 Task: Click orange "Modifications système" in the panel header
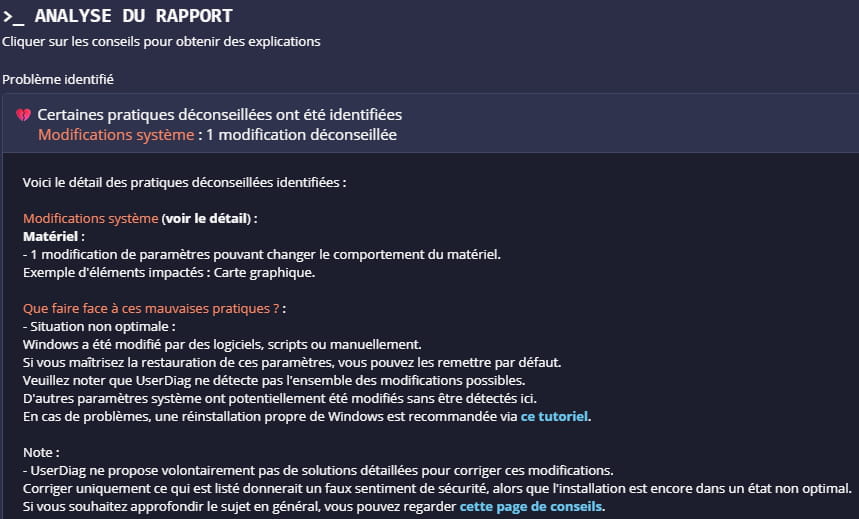coord(116,135)
